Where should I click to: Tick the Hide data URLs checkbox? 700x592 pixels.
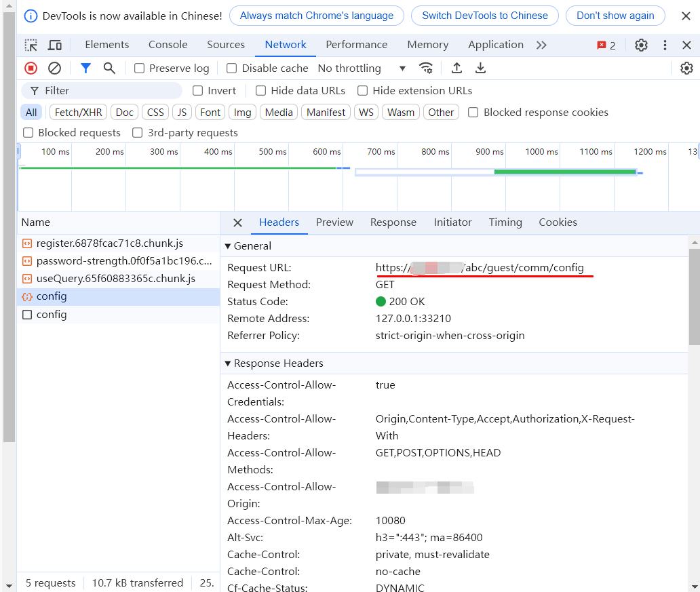point(260,91)
